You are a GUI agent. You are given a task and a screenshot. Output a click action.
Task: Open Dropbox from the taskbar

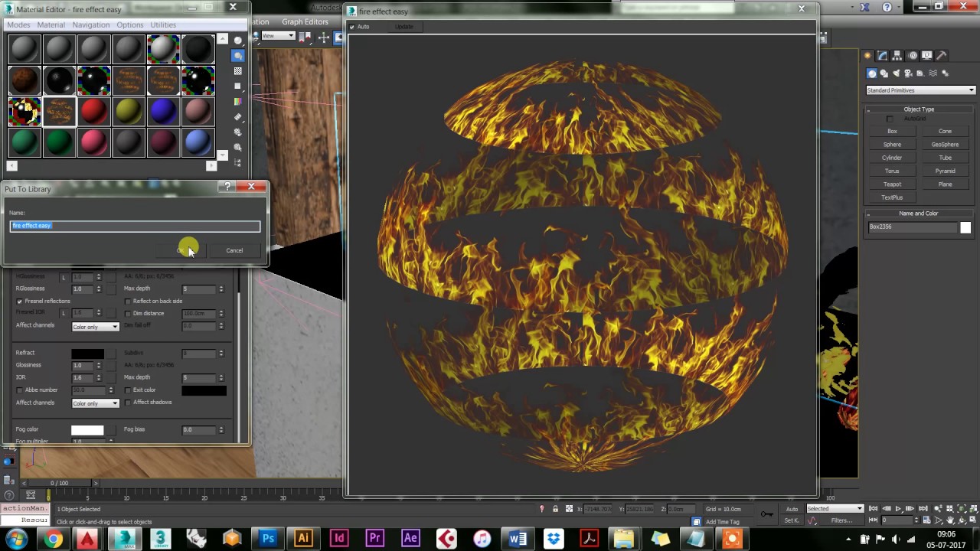553,539
